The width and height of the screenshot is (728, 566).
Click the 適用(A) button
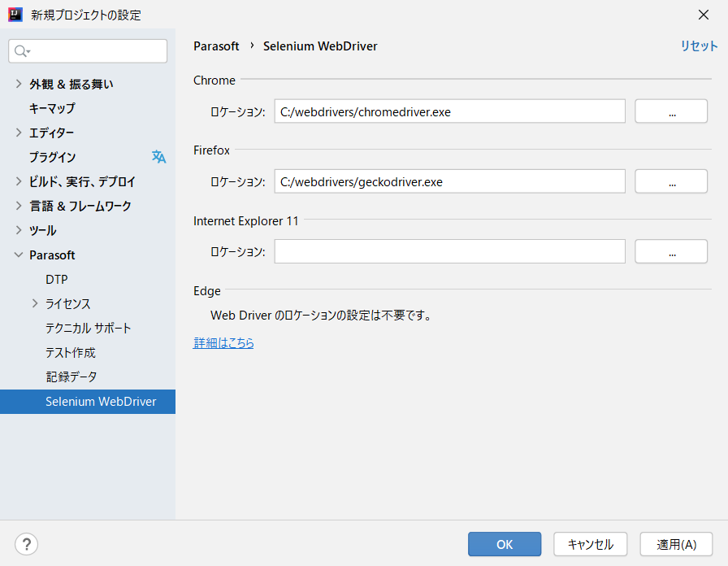(x=677, y=544)
